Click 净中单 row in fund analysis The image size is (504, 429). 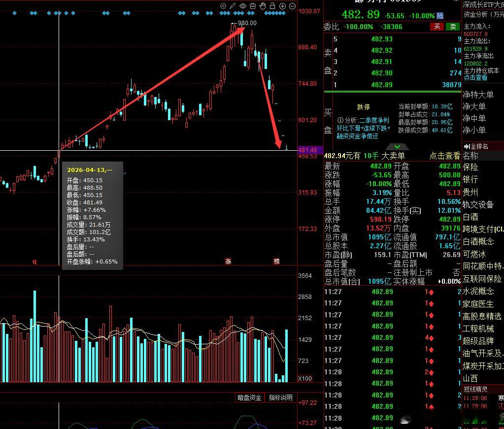tap(474, 118)
